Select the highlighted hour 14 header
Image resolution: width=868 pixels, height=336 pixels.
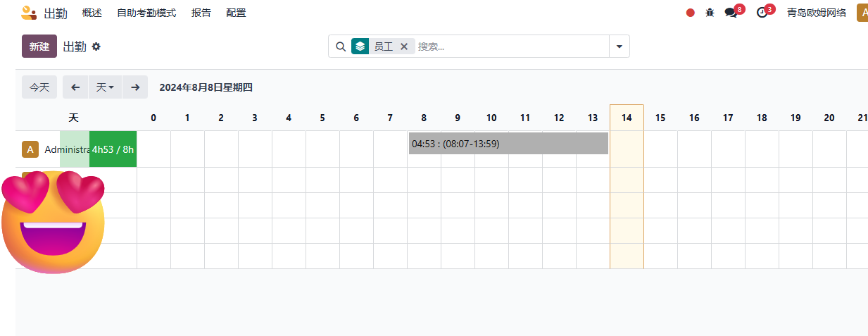click(627, 118)
